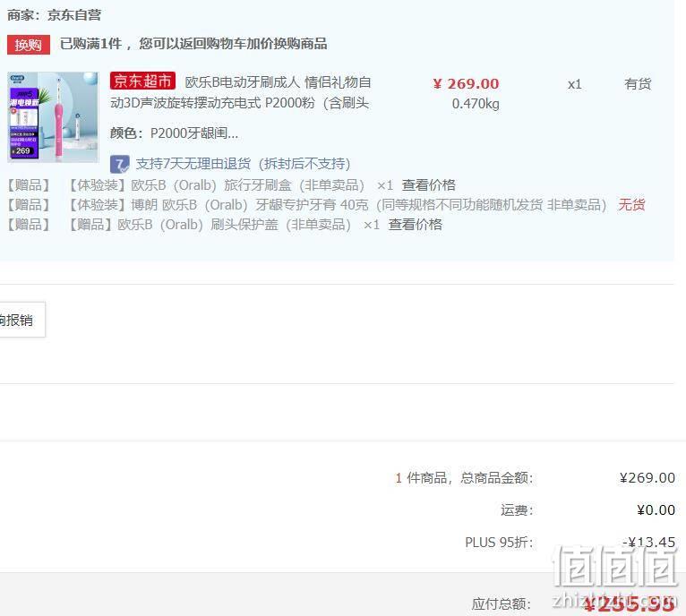Click 支持7天无理由退货 text
Screen dimensions: 686x616
(x=243, y=164)
